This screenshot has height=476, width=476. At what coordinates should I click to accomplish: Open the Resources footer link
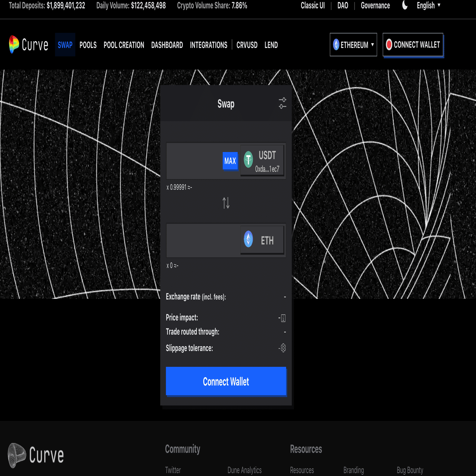point(302,470)
